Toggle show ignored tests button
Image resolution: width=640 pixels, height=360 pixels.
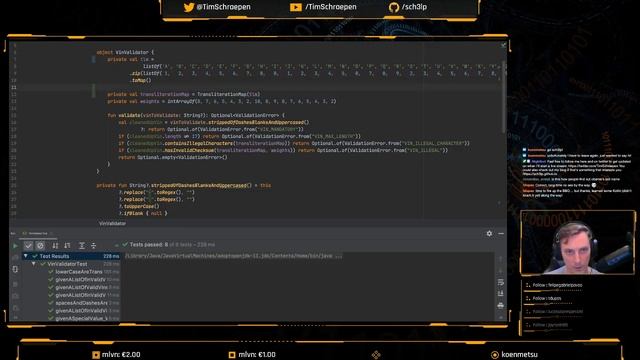[x=40, y=245]
